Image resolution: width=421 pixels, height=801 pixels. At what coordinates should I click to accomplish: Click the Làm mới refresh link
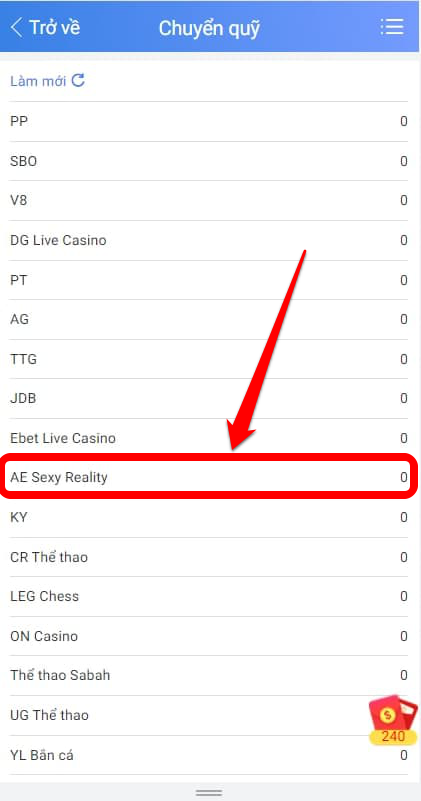click(48, 81)
